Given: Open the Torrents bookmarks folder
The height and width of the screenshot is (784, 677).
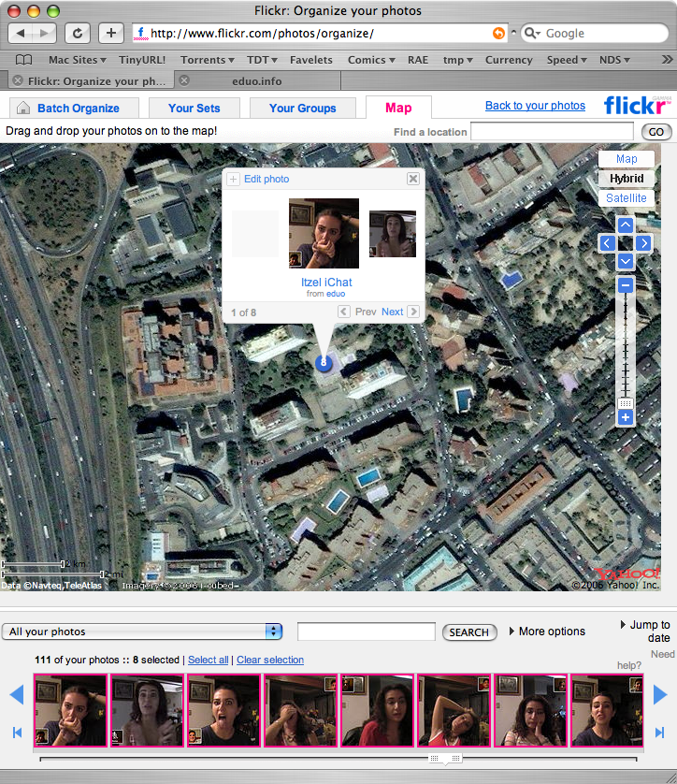Looking at the screenshot, I should pyautogui.click(x=208, y=60).
